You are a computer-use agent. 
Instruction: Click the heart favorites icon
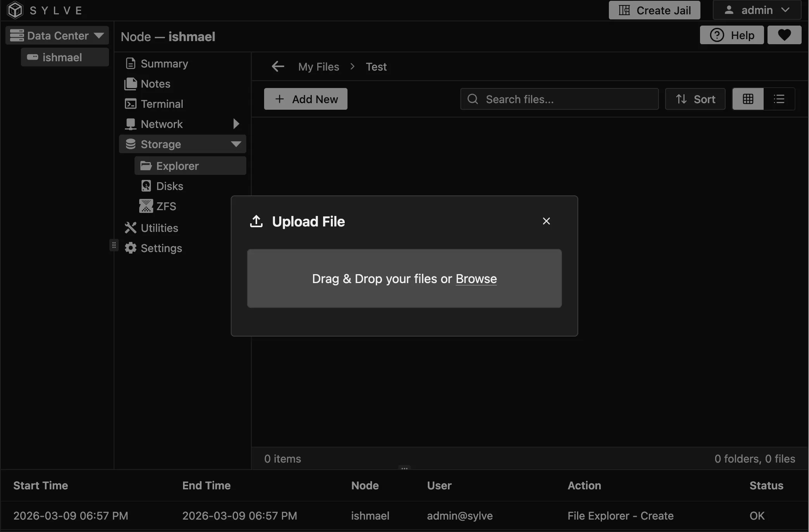tap(784, 35)
